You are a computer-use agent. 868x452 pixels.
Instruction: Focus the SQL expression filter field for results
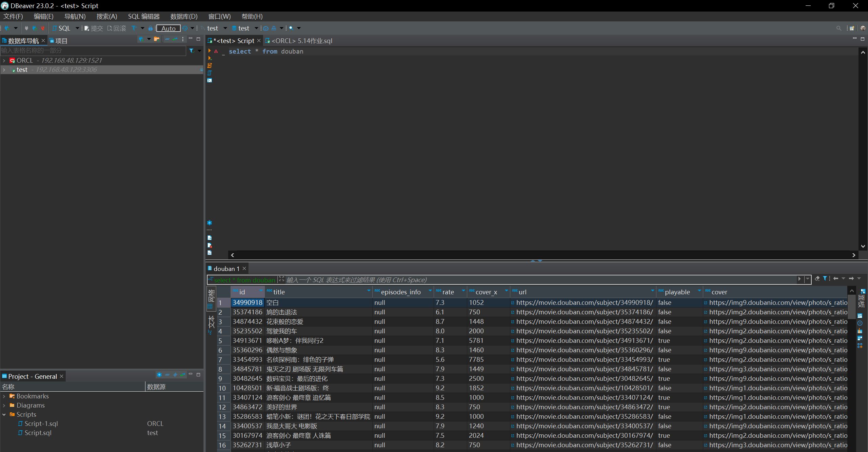[541, 280]
